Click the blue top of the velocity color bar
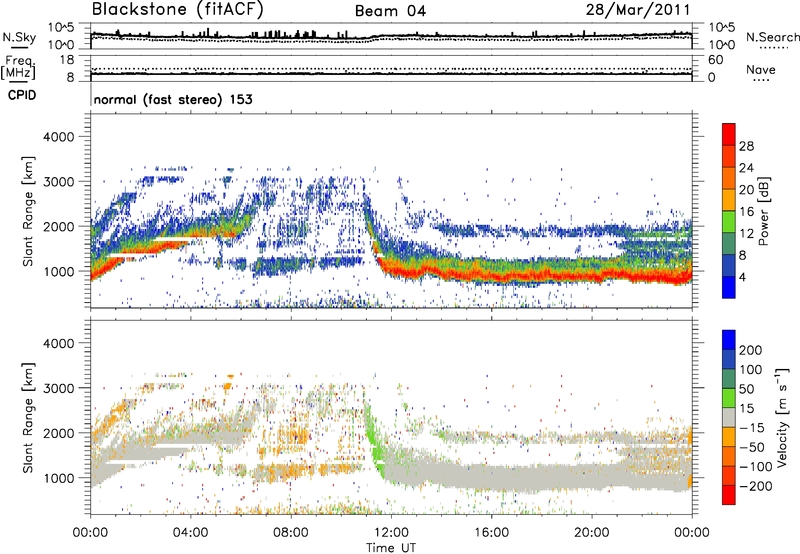800x554 pixels. point(729,340)
